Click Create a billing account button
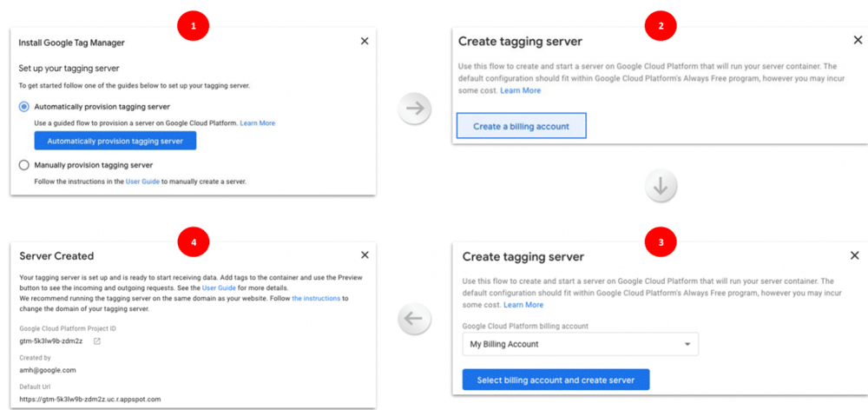Screen dimensions: 868x410 521,126
